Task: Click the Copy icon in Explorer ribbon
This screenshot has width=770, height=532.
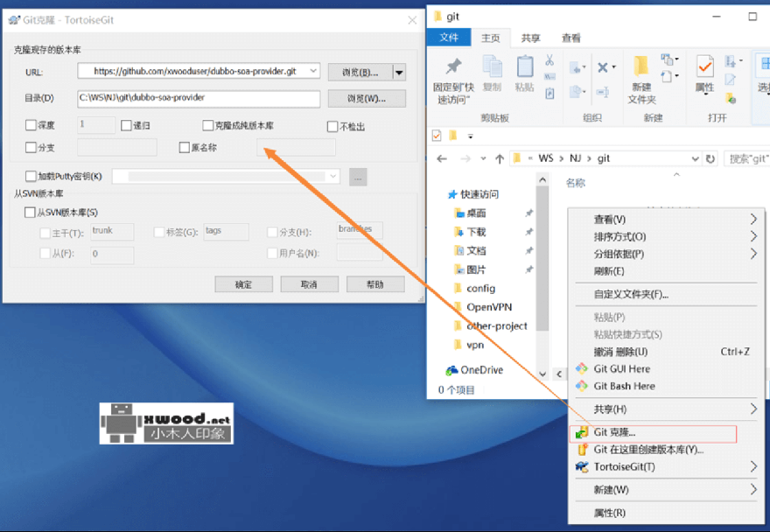Action: [x=492, y=66]
